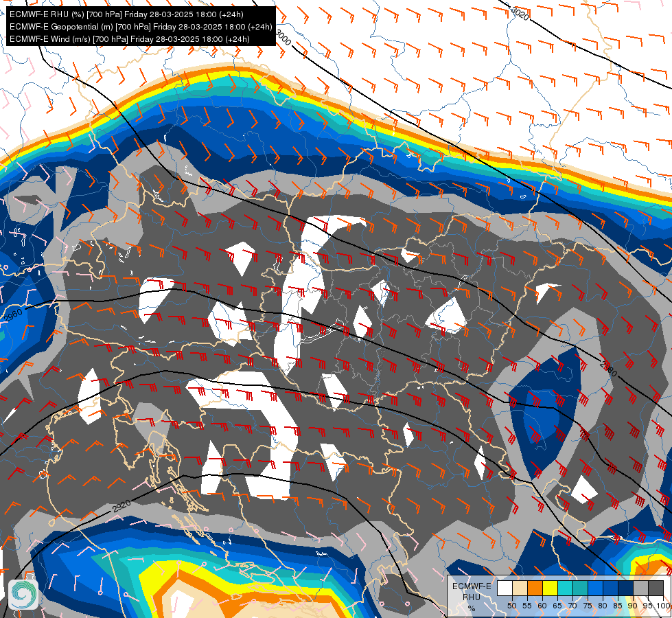Click the 2920 geopotential contour label

[x=121, y=507]
